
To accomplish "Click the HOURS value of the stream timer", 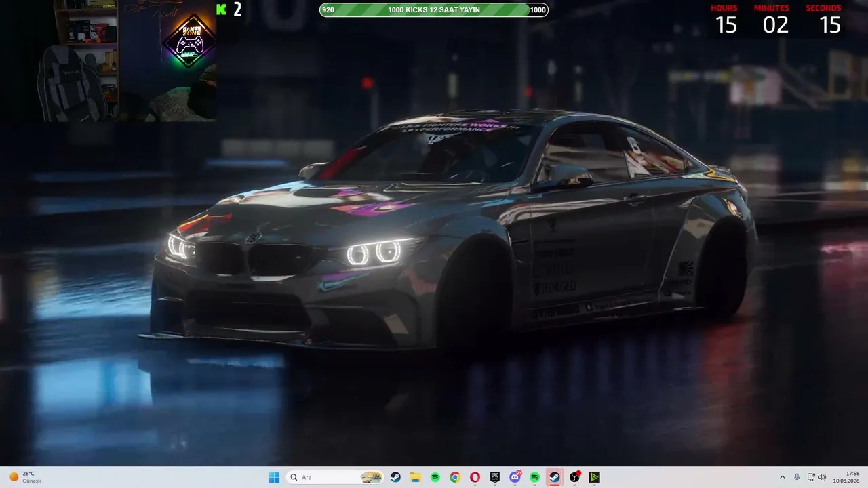I will pyautogui.click(x=726, y=25).
